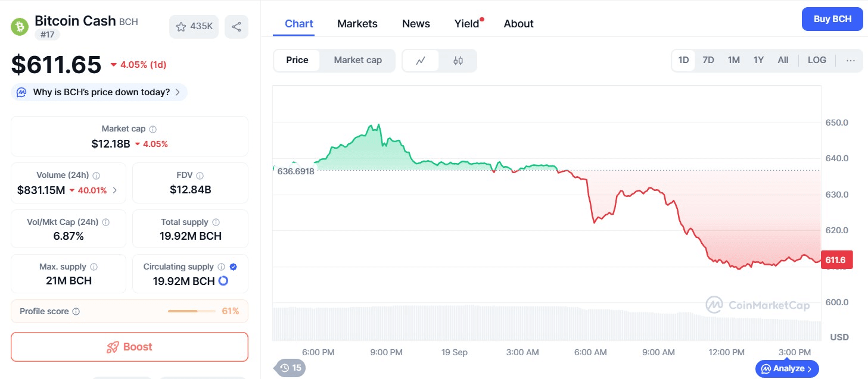Toggle chart to Market cap view
Screen dimensions: 868x379
coord(357,60)
